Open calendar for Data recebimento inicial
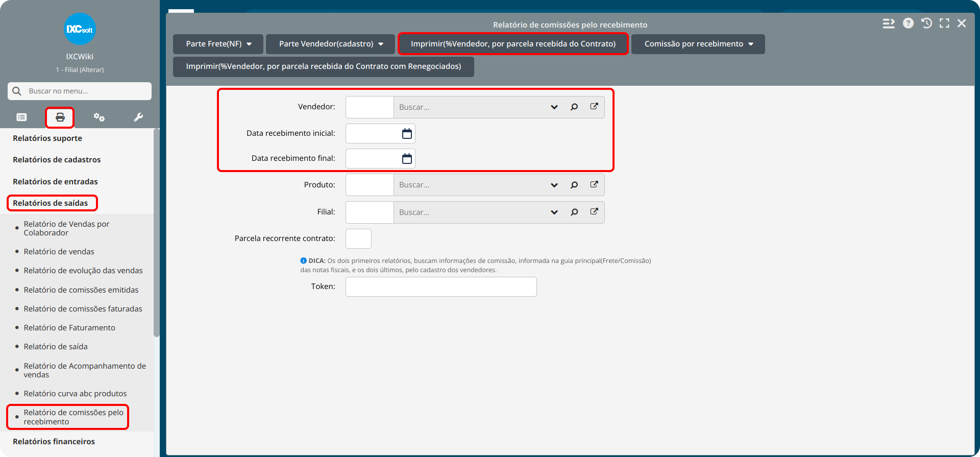 (x=407, y=134)
